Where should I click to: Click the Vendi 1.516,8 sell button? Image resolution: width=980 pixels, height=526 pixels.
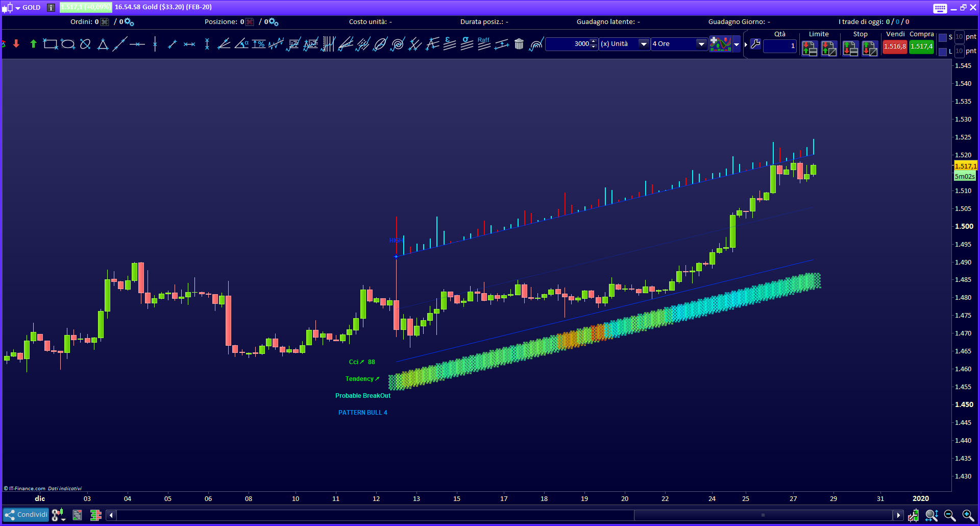[895, 46]
